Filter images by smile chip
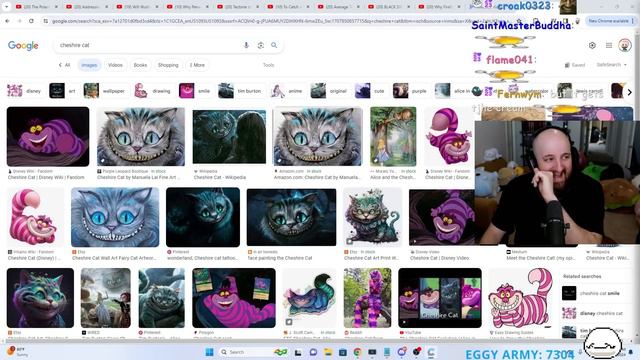 pyautogui.click(x=195, y=91)
